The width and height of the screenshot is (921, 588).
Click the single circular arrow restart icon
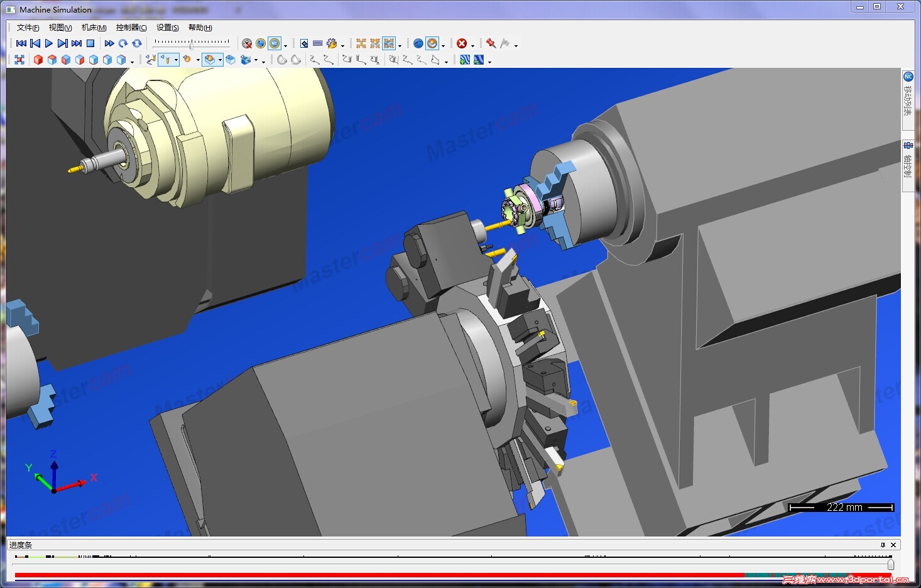pyautogui.click(x=123, y=43)
